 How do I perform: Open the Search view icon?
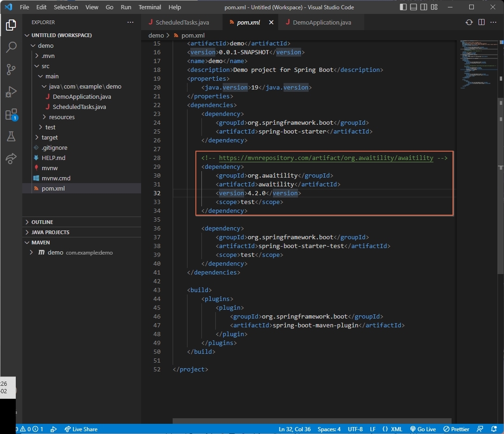click(11, 47)
